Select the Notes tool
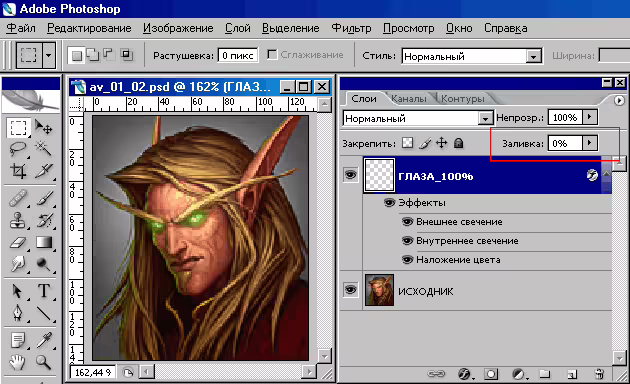Viewport: 630px width, 384px height. pyautogui.click(x=18, y=340)
